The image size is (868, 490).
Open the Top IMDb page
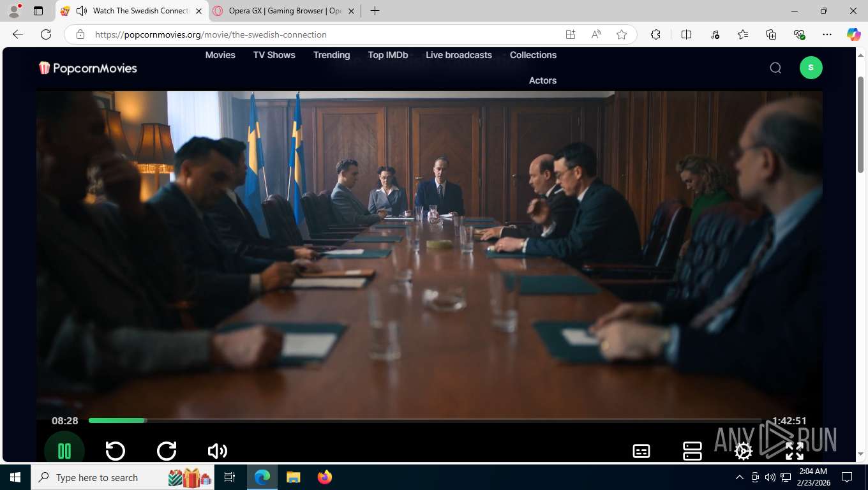coord(388,55)
